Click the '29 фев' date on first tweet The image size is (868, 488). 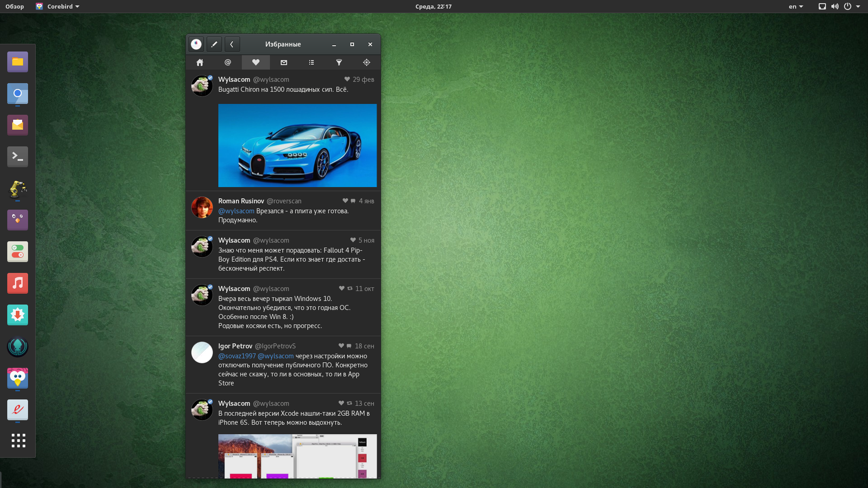363,80
